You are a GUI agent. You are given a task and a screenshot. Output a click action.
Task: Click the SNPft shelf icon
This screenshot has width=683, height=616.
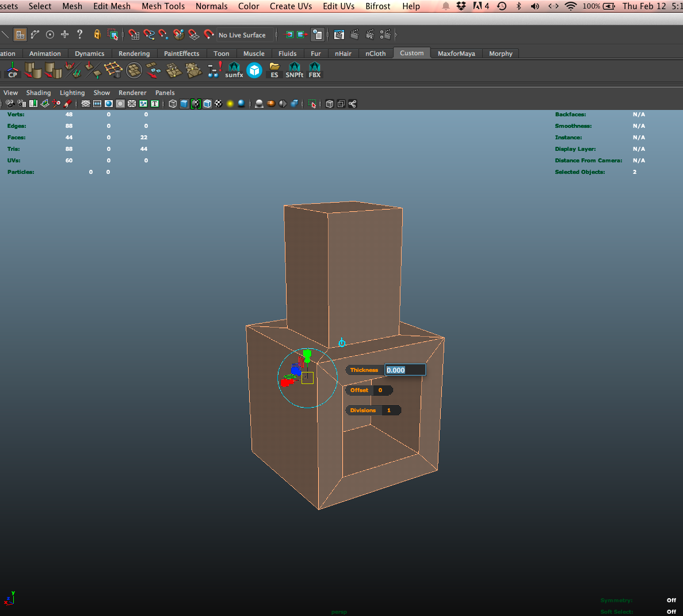point(294,70)
